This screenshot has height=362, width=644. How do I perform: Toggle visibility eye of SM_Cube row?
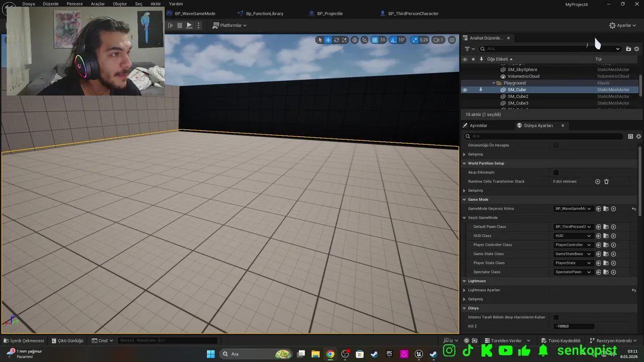(x=465, y=90)
